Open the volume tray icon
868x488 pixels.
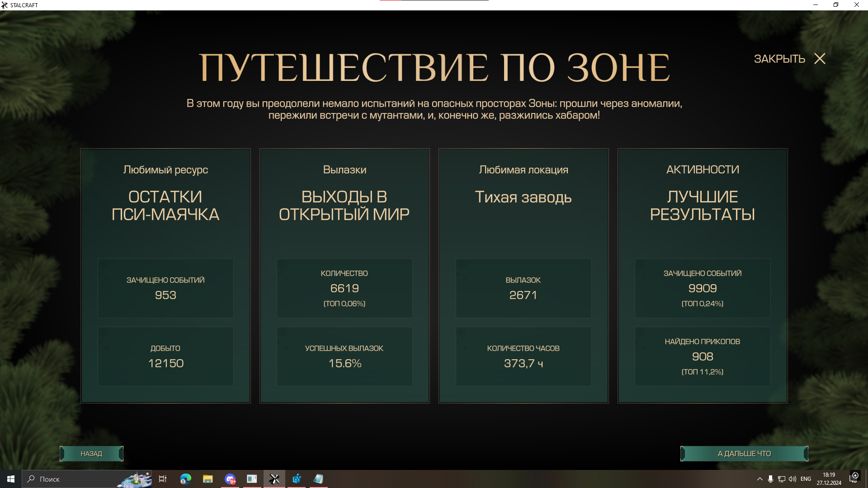(793, 479)
